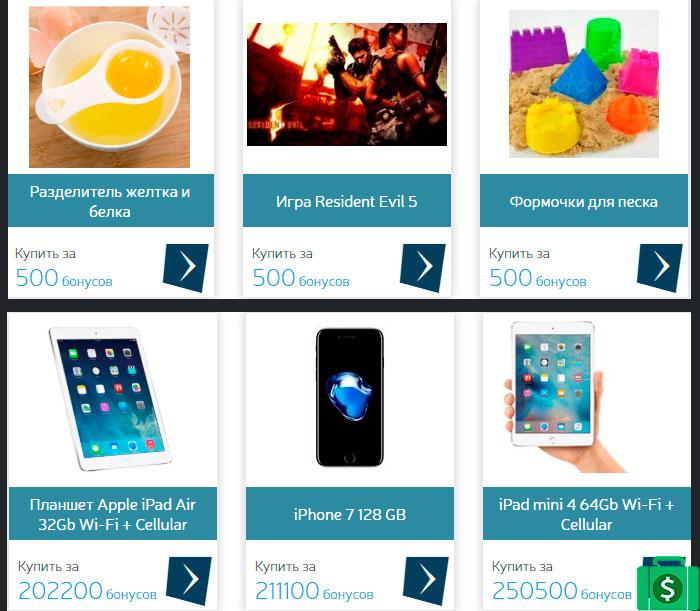Image resolution: width=700 pixels, height=611 pixels.
Task: View the black iPhone 7 photo
Action: (350, 397)
